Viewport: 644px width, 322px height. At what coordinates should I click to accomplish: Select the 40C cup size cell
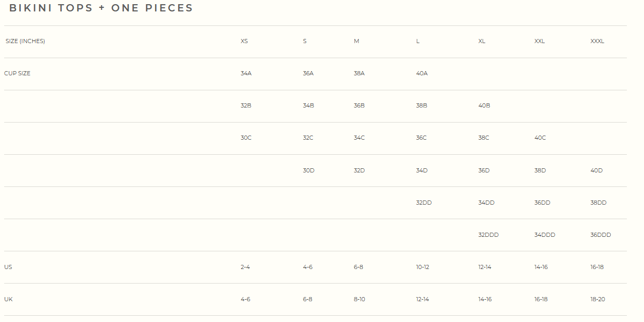tap(540, 138)
